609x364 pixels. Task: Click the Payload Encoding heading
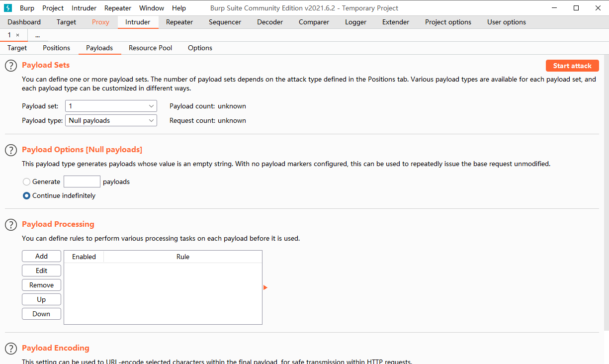pos(56,348)
